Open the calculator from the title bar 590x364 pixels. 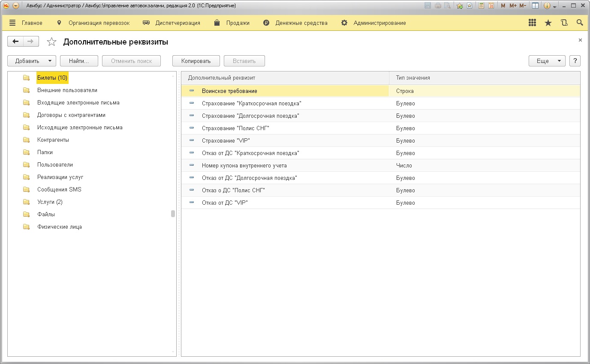tap(482, 6)
